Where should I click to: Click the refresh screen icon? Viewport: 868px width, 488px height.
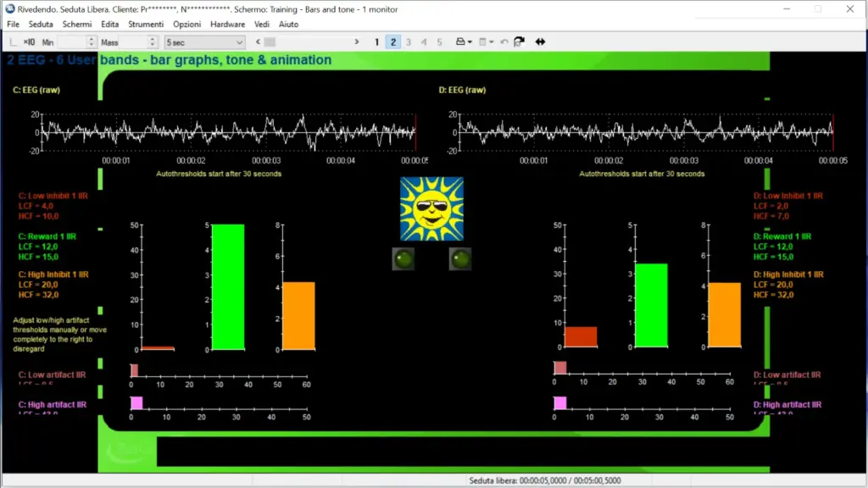tap(520, 42)
